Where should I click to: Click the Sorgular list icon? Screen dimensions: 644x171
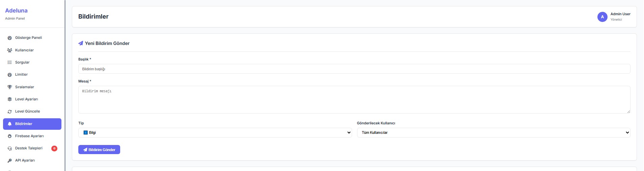[x=9, y=63]
